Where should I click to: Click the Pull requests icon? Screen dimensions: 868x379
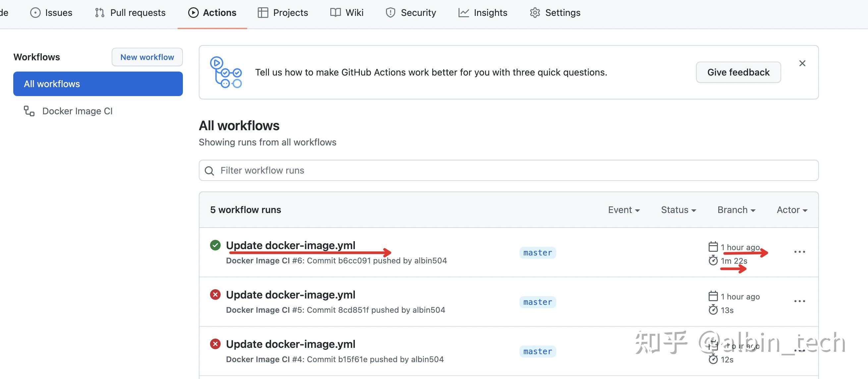click(99, 13)
